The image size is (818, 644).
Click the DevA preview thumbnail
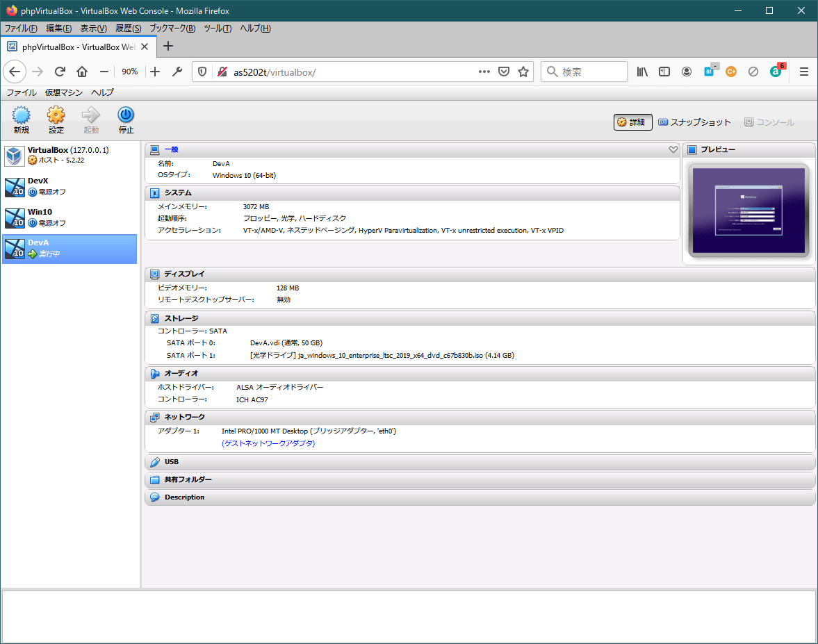(749, 210)
